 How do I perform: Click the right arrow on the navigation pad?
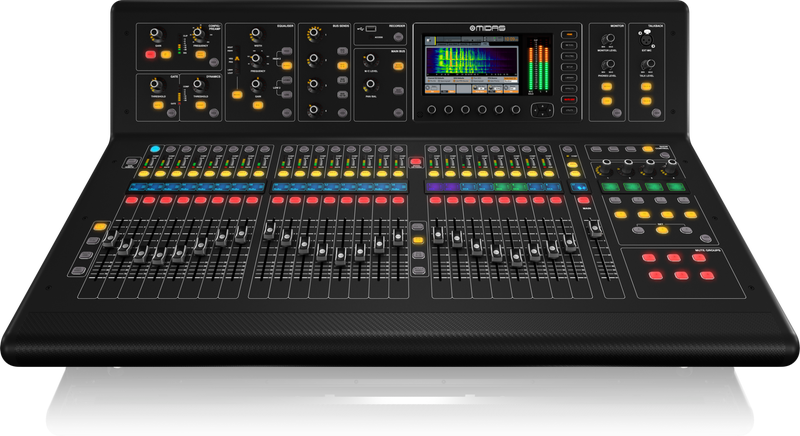point(548,110)
